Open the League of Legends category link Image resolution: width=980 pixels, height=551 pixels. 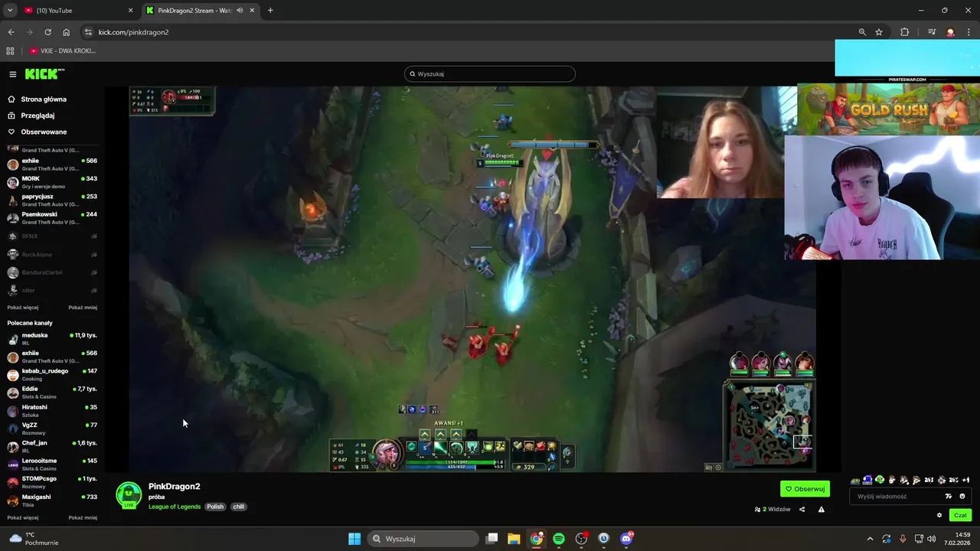175,507
